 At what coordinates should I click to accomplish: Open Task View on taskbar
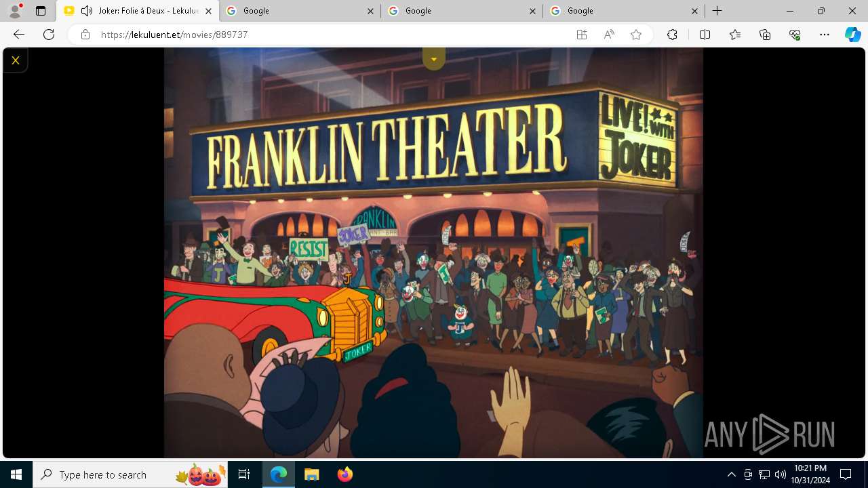(244, 474)
